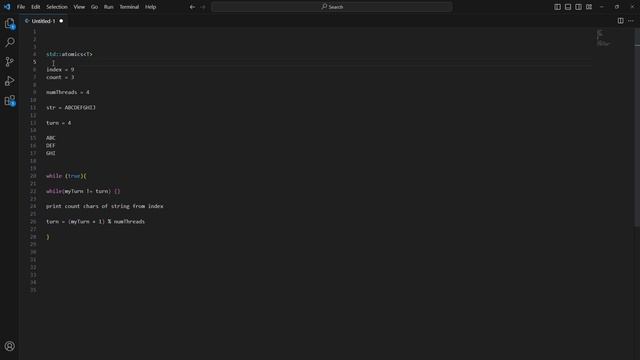Click line 'count = 3'
640x360 pixels.
click(60, 77)
